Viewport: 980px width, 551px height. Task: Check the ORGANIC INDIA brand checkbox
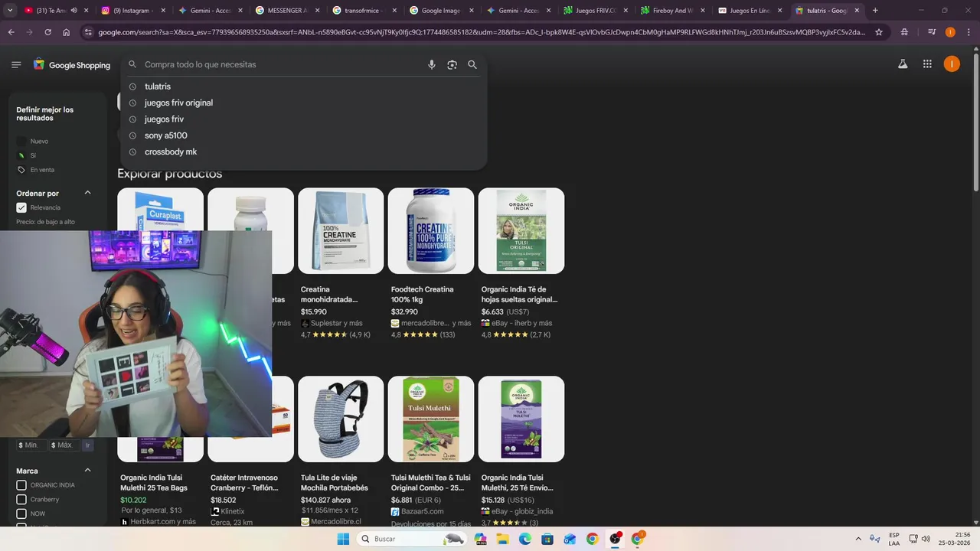[x=21, y=485]
